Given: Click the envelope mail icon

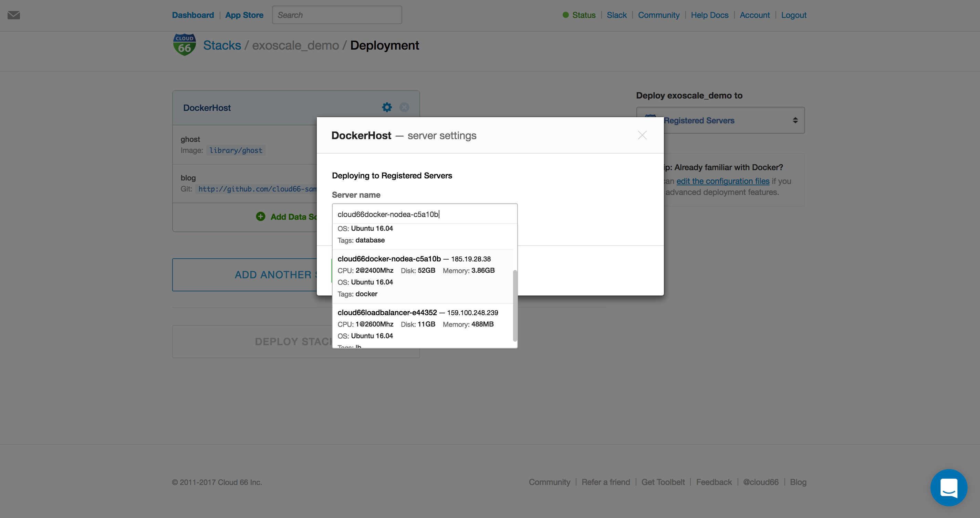Looking at the screenshot, I should pyautogui.click(x=14, y=15).
